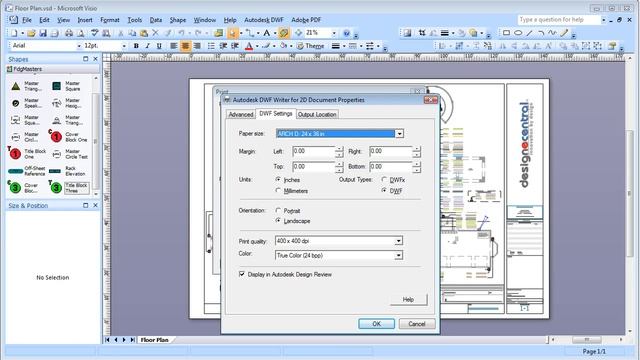Switch to the Output Location tab
This screenshot has height=360, width=640.
click(317, 115)
